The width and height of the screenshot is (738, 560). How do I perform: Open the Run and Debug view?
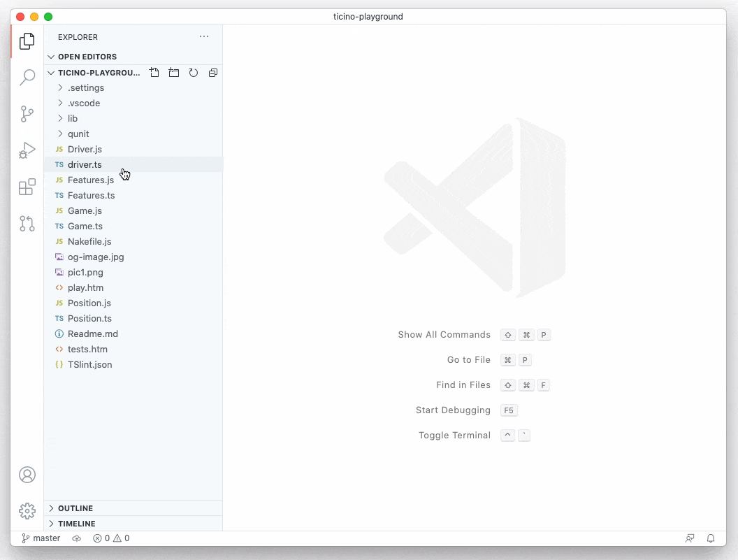tap(27, 150)
